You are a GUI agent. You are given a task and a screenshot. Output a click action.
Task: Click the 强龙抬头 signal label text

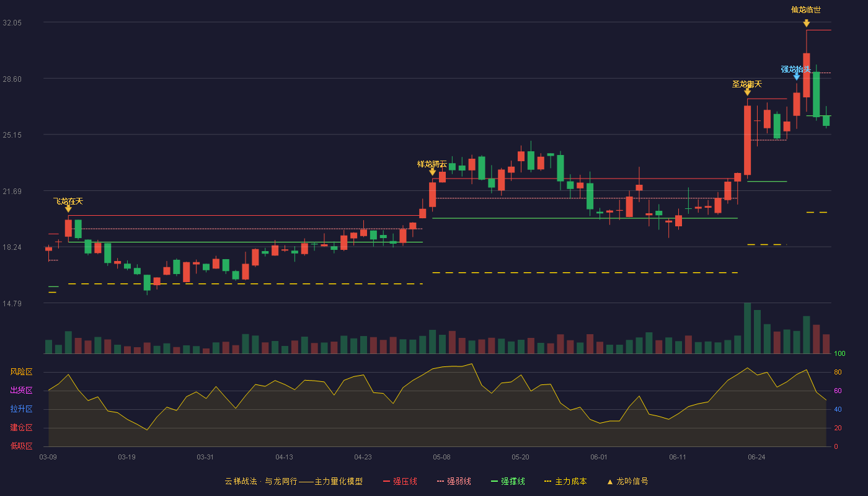tap(796, 69)
